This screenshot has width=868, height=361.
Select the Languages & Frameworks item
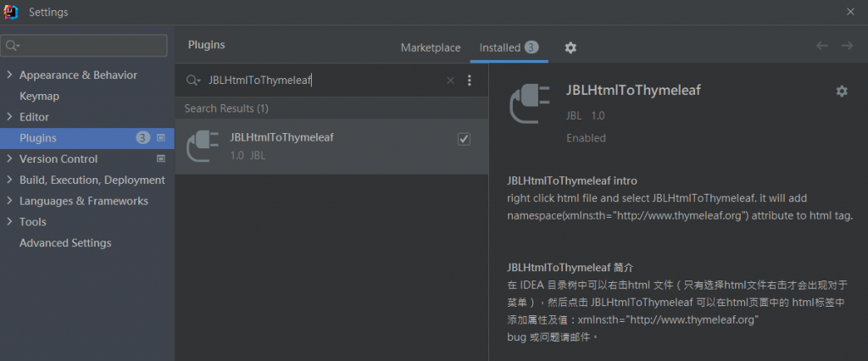[84, 201]
